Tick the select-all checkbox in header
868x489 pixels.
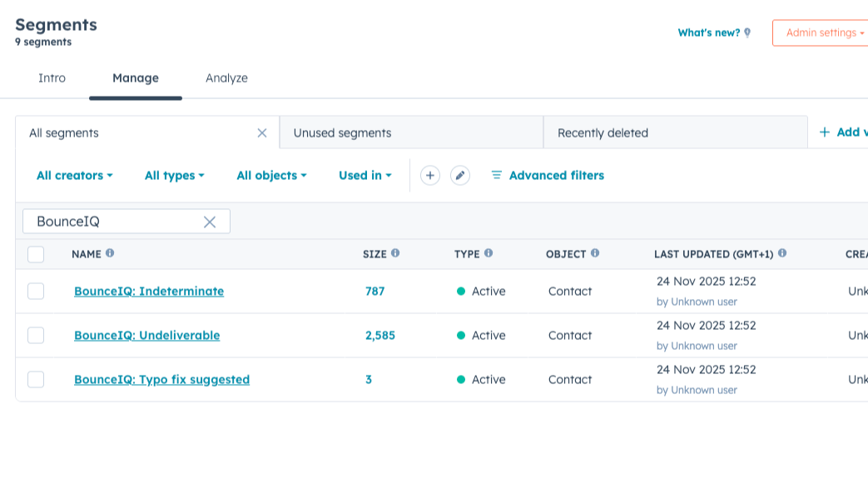pyautogui.click(x=36, y=254)
